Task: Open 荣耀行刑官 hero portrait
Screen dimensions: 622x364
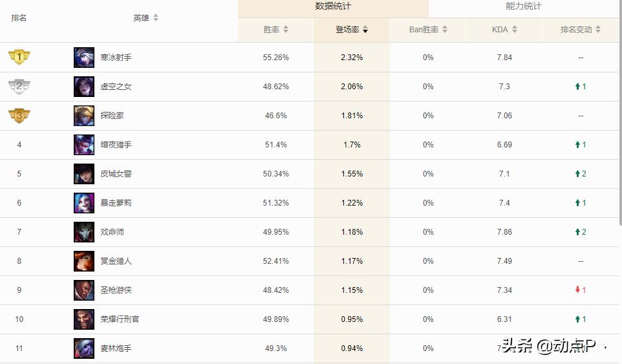Action: [x=84, y=319]
